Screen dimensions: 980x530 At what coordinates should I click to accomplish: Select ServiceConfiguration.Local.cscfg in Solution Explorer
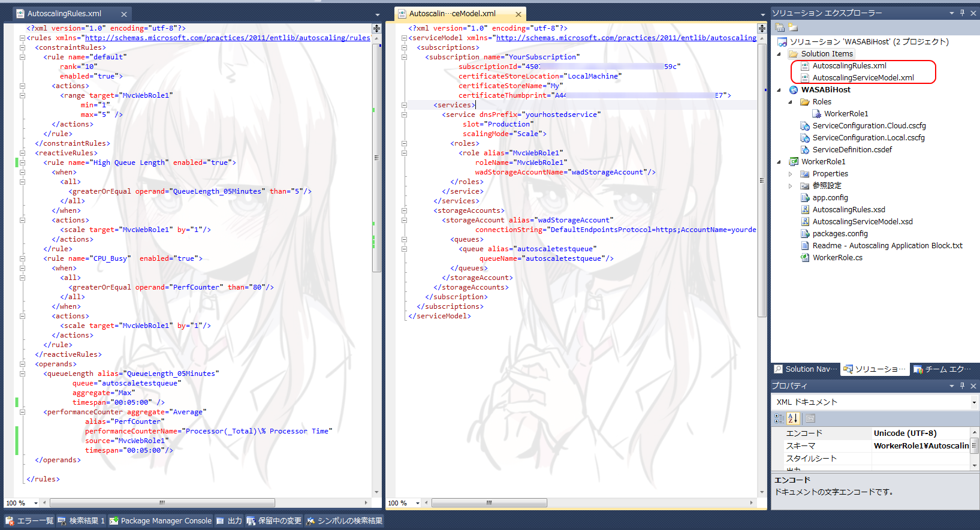pyautogui.click(x=869, y=138)
